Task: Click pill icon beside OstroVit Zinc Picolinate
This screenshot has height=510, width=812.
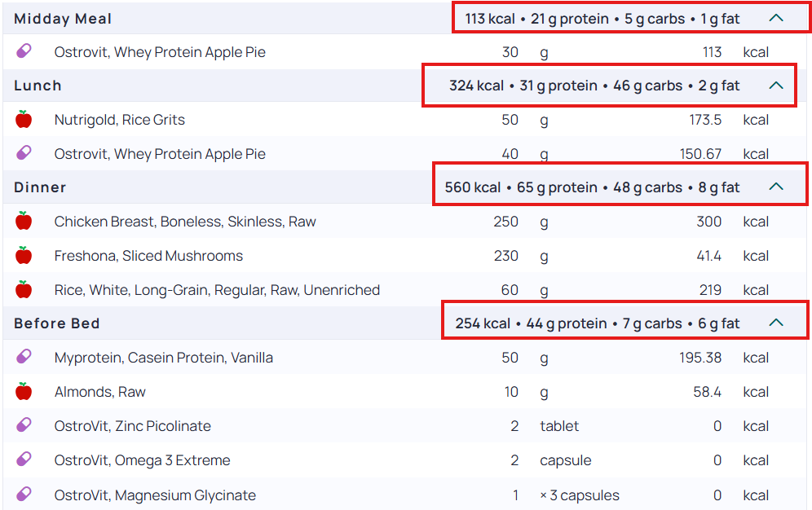Action: 24,425
